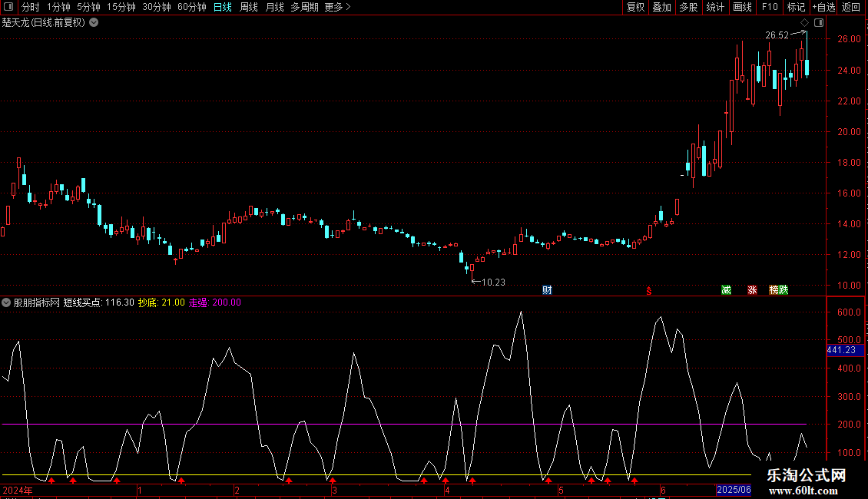
Task: Click the 标记 mark button
Action: [796, 7]
